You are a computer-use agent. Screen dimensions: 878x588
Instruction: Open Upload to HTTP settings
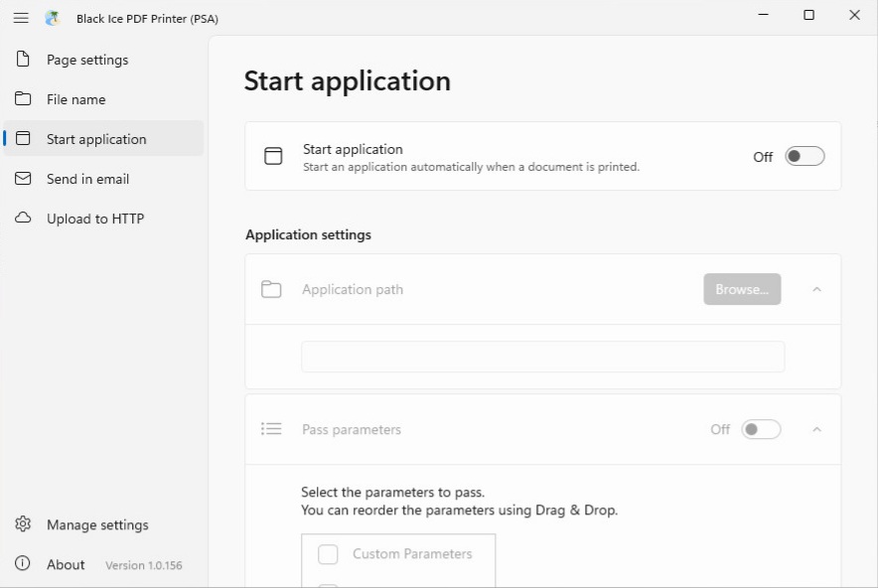(103, 219)
